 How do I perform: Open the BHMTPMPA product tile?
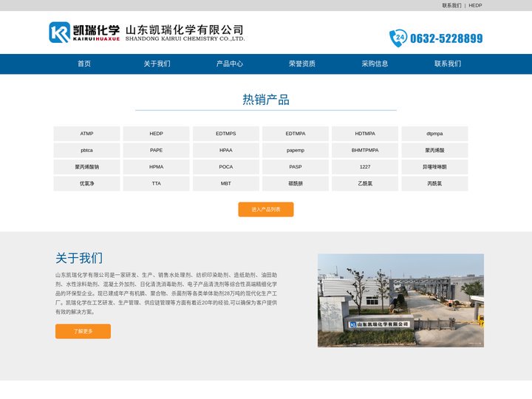[365, 150]
